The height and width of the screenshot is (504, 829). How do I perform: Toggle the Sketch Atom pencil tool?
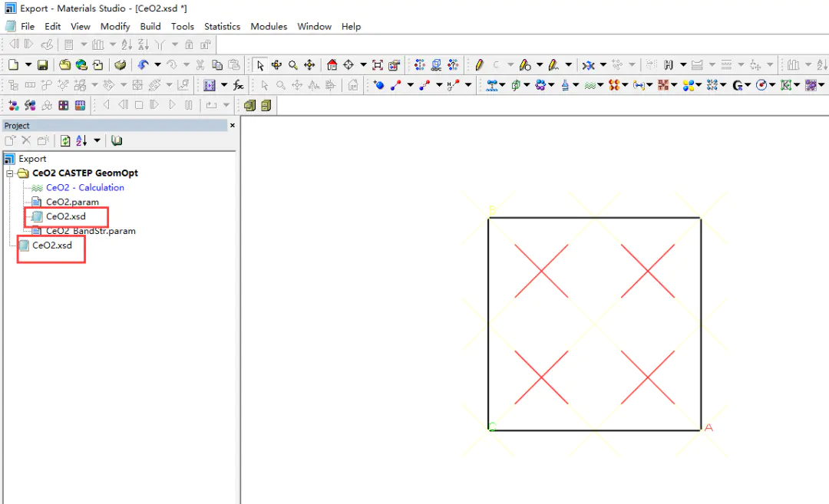click(x=480, y=65)
